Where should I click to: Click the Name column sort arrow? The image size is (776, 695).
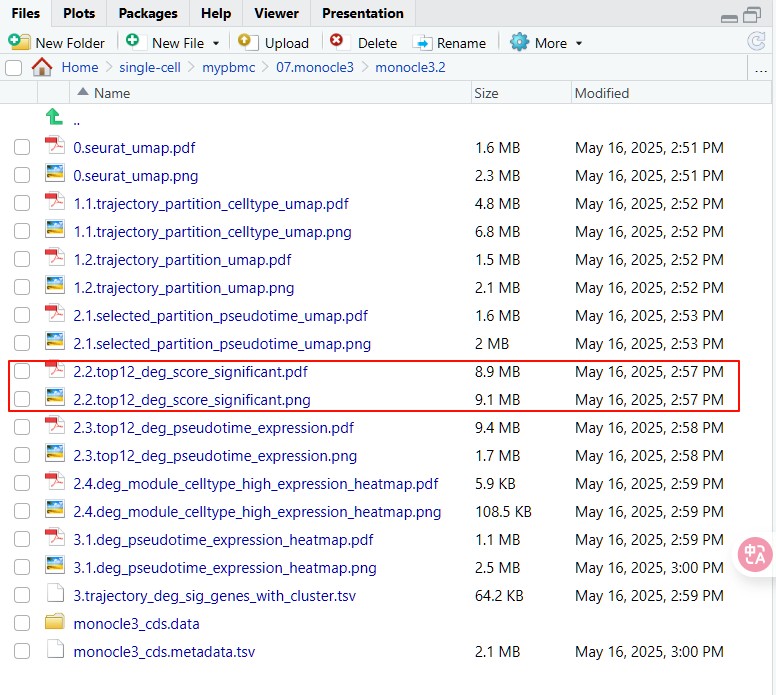[83, 92]
